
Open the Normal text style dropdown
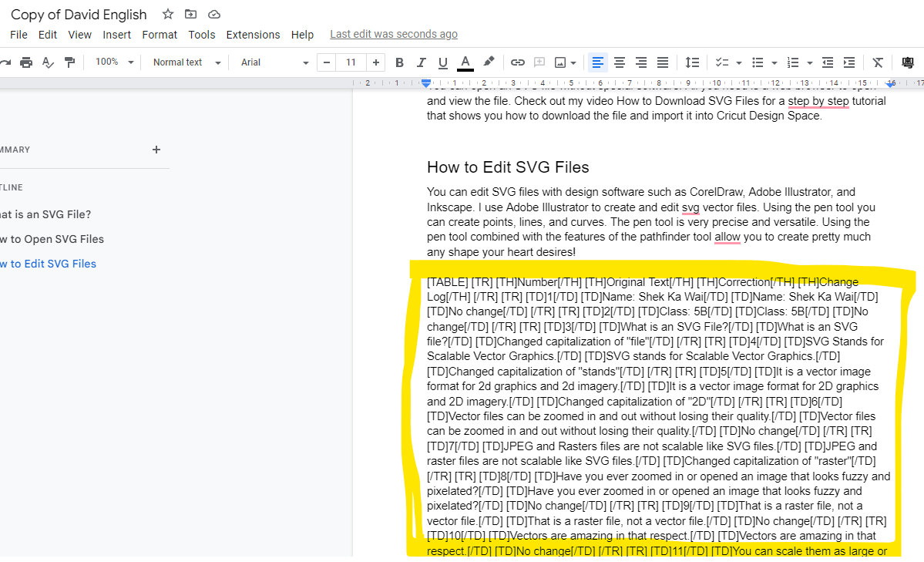pyautogui.click(x=186, y=62)
